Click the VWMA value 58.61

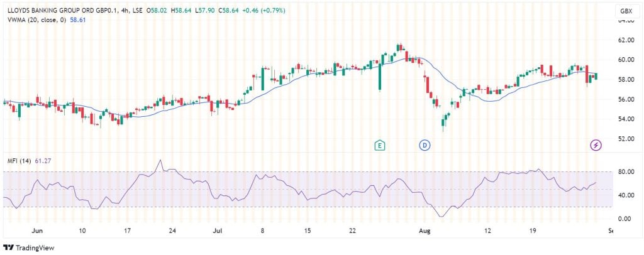(x=78, y=19)
